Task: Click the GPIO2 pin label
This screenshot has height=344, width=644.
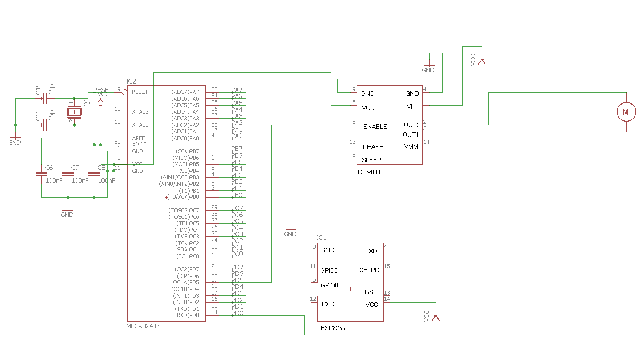Action: pyautogui.click(x=329, y=270)
